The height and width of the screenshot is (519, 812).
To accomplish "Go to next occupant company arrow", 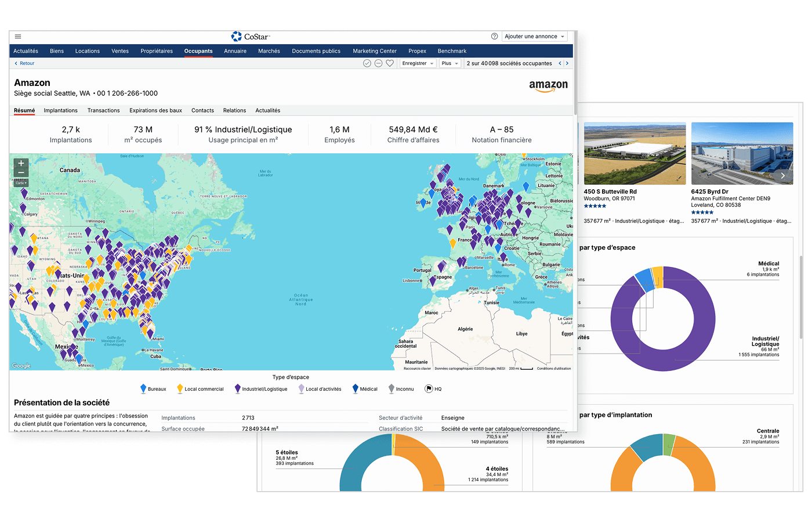I will 567,63.
